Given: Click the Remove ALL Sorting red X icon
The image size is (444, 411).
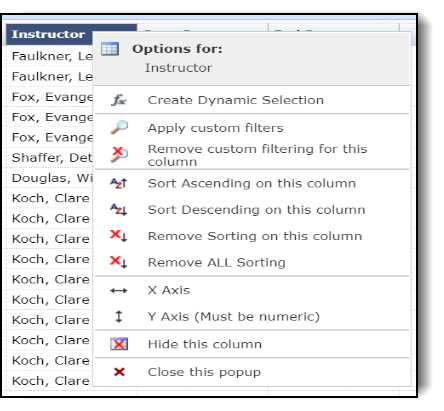Looking at the screenshot, I should 119,262.
